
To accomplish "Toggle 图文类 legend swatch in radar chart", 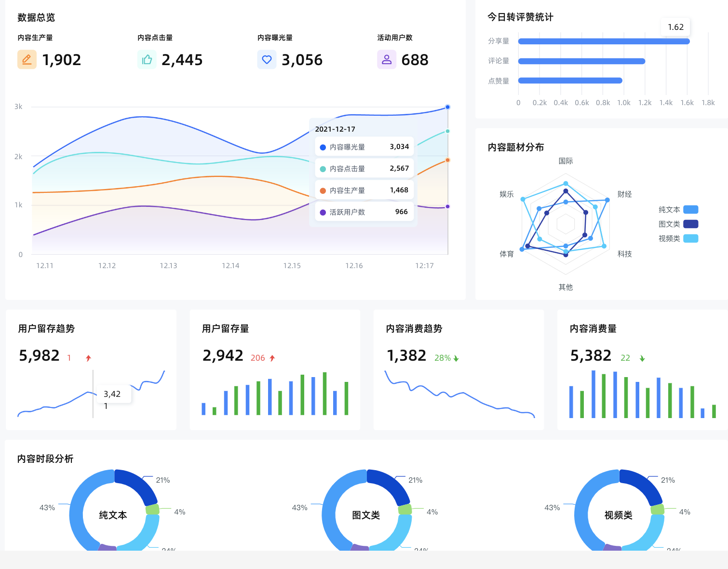I will (x=691, y=224).
